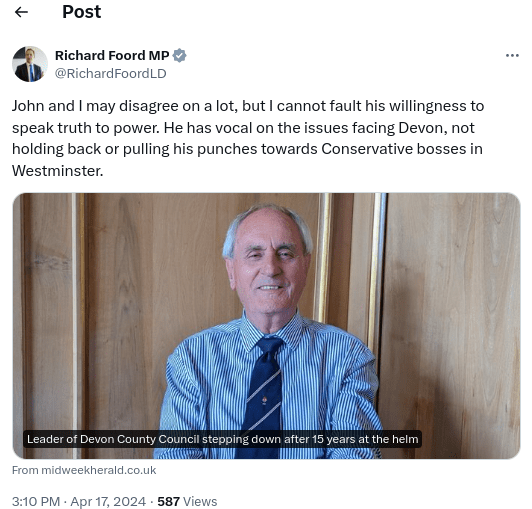Click the word 'Westminster.' ending the post
Viewport: 532px width, 509px height.
pos(58,171)
